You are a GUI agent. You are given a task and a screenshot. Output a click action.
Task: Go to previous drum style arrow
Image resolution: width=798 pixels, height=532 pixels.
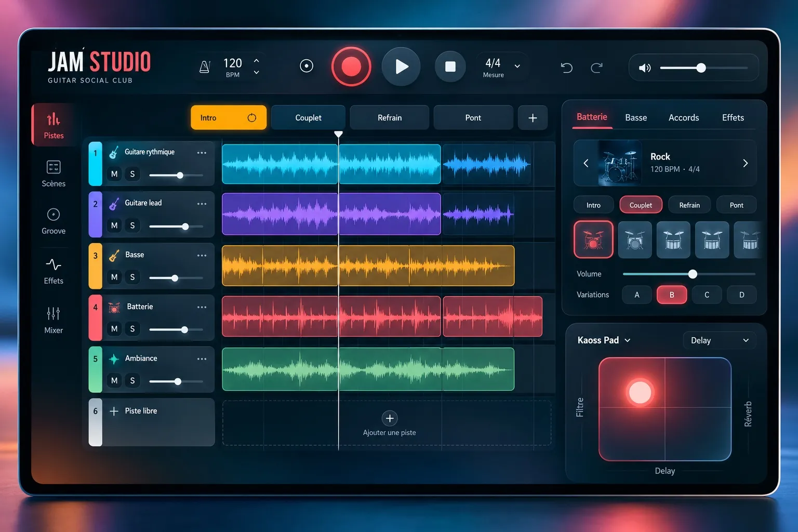pos(586,163)
